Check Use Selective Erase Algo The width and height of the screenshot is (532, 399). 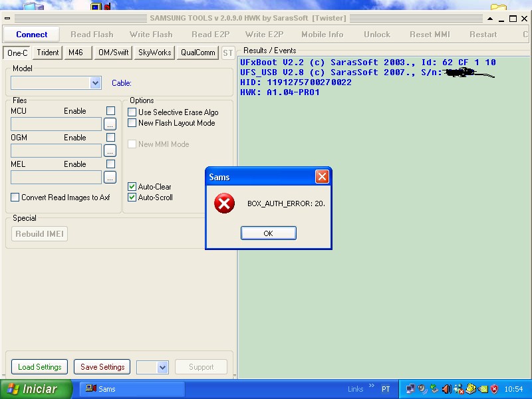point(132,112)
